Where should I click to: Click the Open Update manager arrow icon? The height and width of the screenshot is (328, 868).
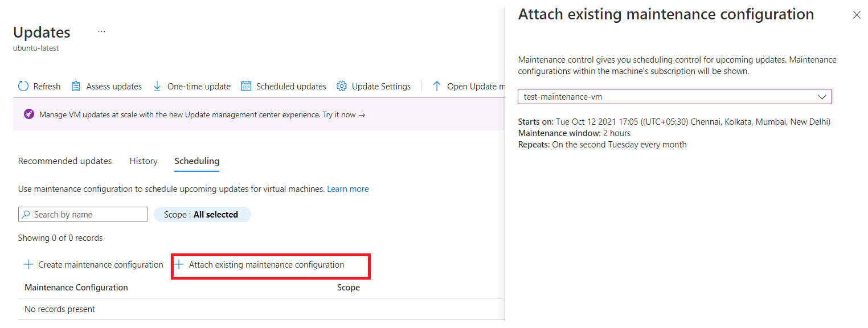[x=436, y=85]
